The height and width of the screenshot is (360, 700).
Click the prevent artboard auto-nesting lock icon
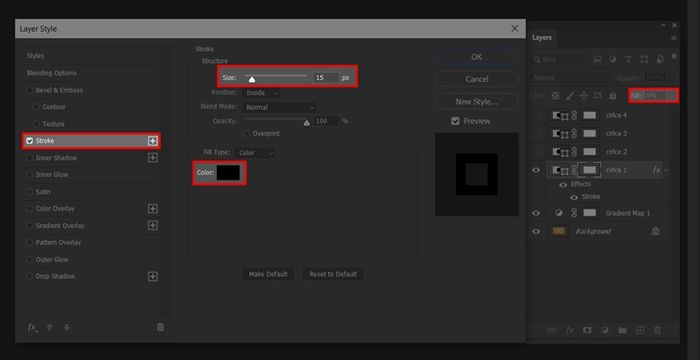(598, 96)
